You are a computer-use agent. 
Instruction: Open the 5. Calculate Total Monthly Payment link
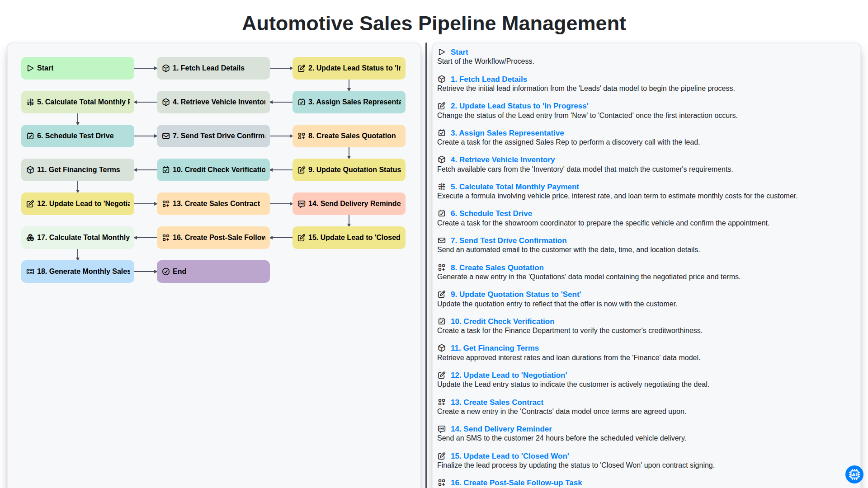pos(514,187)
